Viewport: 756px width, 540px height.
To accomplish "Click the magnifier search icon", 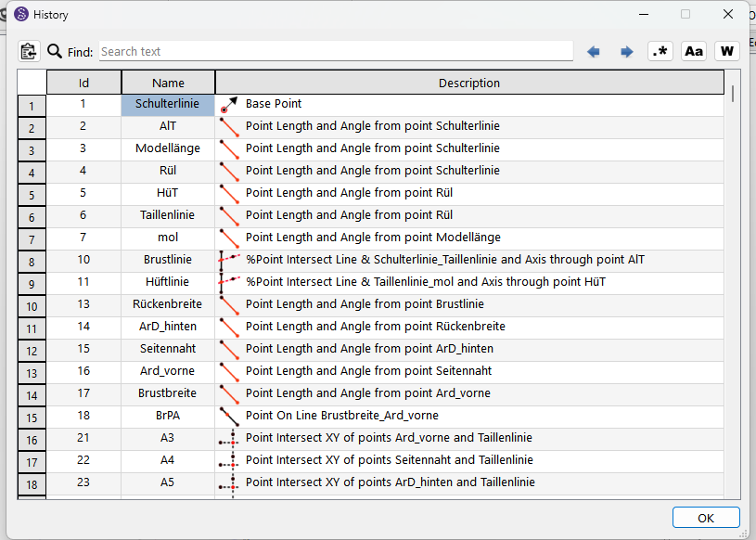I will point(55,52).
